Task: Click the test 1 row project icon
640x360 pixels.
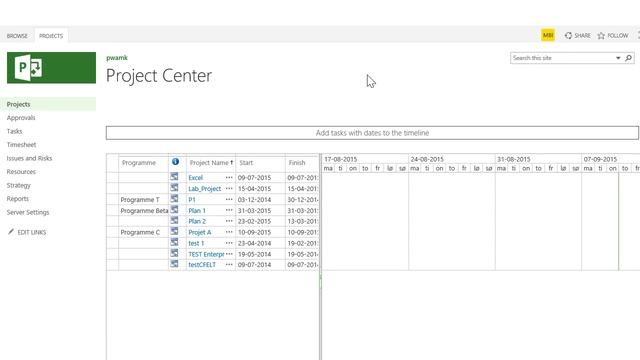Action: click(174, 242)
